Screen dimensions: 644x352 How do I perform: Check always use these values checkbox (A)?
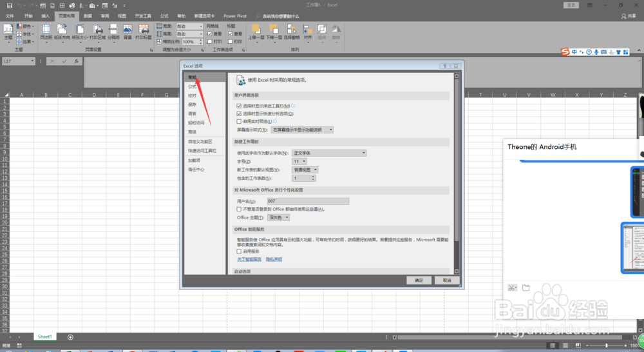pos(239,210)
